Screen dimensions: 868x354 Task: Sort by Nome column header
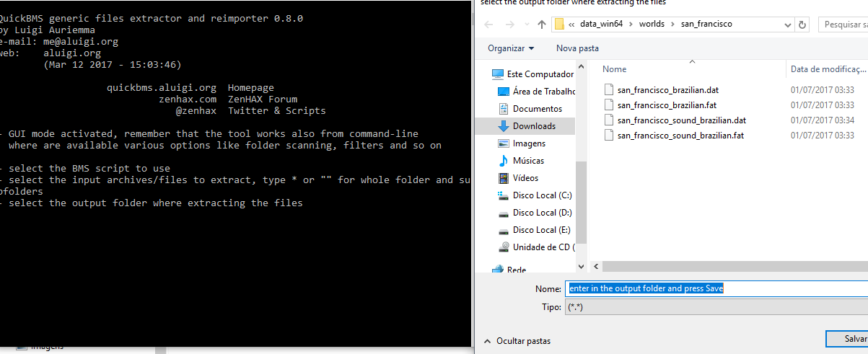[615, 69]
